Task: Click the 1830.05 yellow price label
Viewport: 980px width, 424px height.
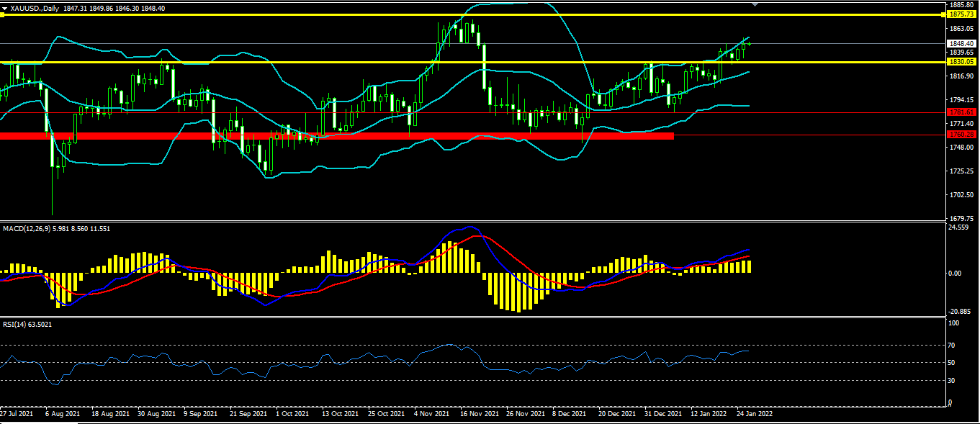Action: (961, 62)
